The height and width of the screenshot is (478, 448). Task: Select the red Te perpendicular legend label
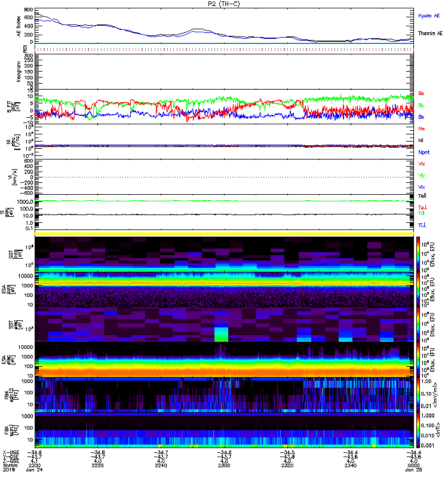[x=422, y=207]
